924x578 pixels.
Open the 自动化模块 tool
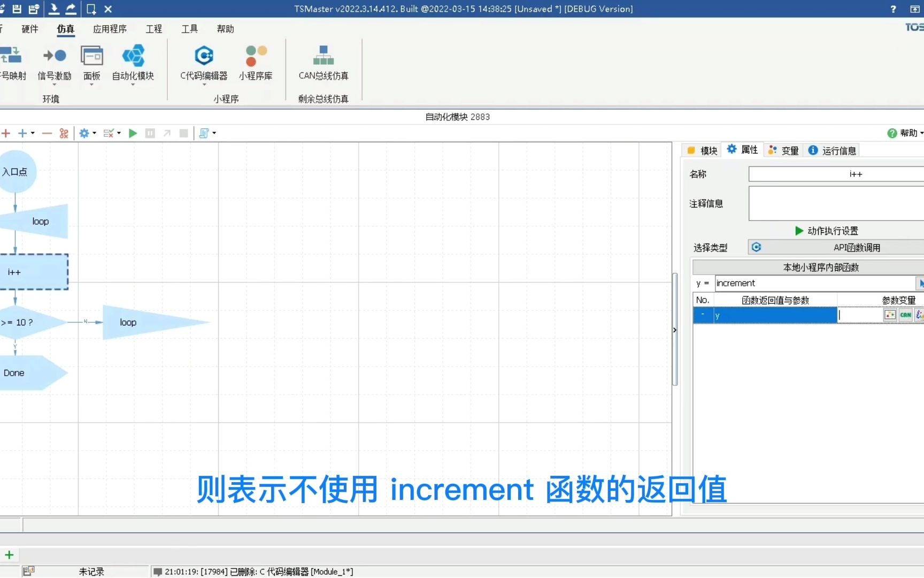coord(133,63)
